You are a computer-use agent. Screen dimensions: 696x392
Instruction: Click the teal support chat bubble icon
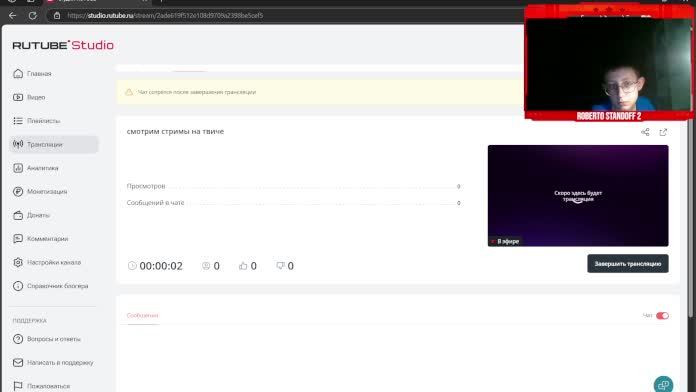click(663, 384)
